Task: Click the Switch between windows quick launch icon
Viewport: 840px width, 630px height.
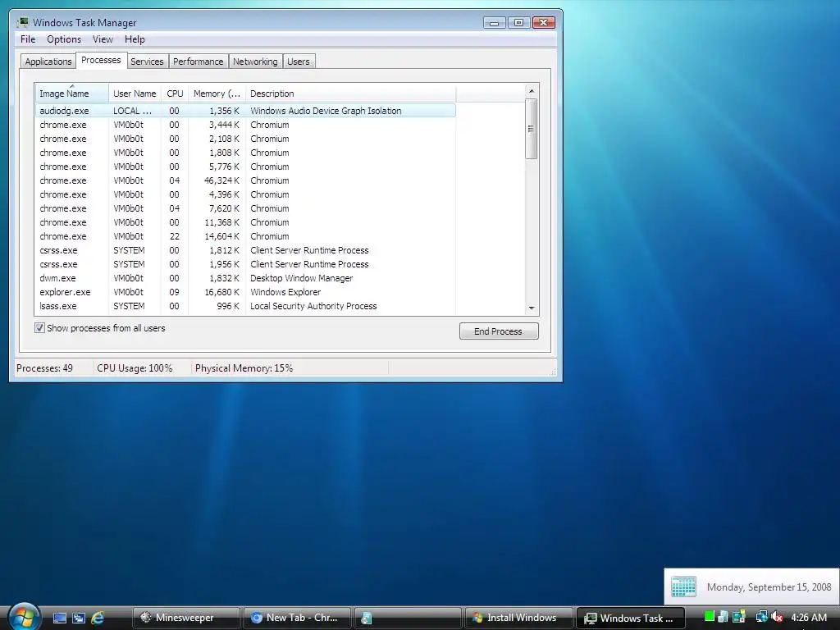Action: 79,618
